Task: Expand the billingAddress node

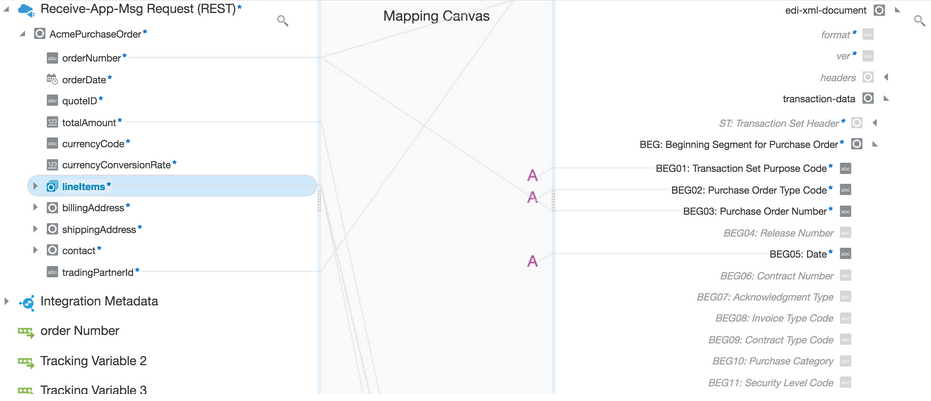Action: click(35, 208)
